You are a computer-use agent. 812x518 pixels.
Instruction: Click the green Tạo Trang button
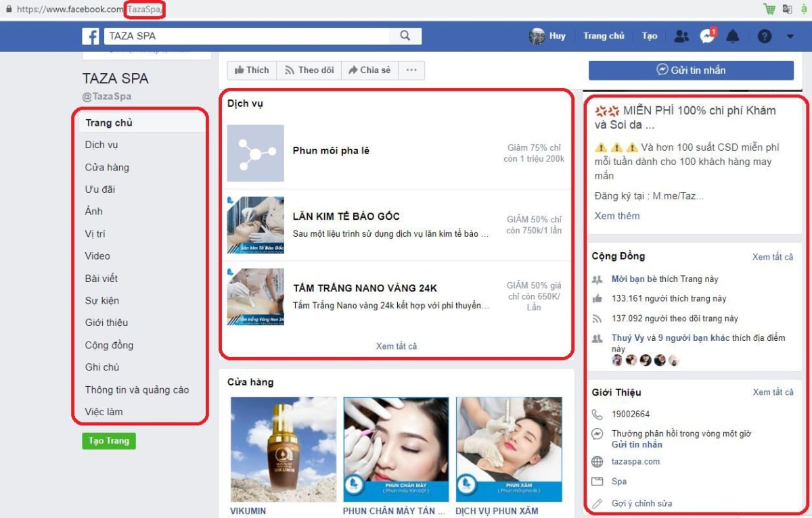[109, 441]
